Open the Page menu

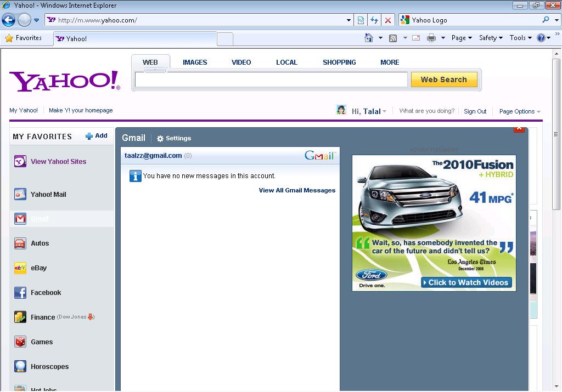coord(462,38)
